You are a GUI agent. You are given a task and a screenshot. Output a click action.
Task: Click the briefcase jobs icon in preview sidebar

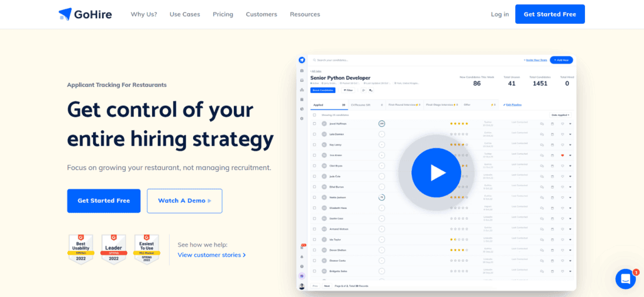302,70
